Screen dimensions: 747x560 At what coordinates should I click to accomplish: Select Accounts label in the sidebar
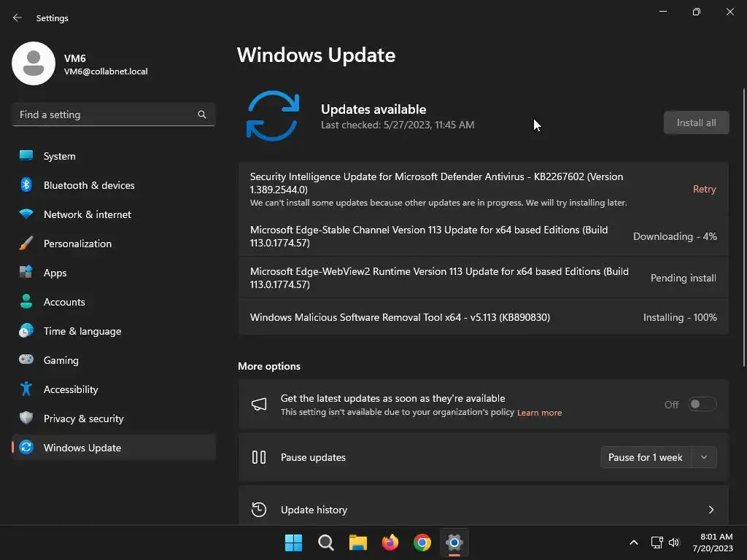tap(64, 302)
